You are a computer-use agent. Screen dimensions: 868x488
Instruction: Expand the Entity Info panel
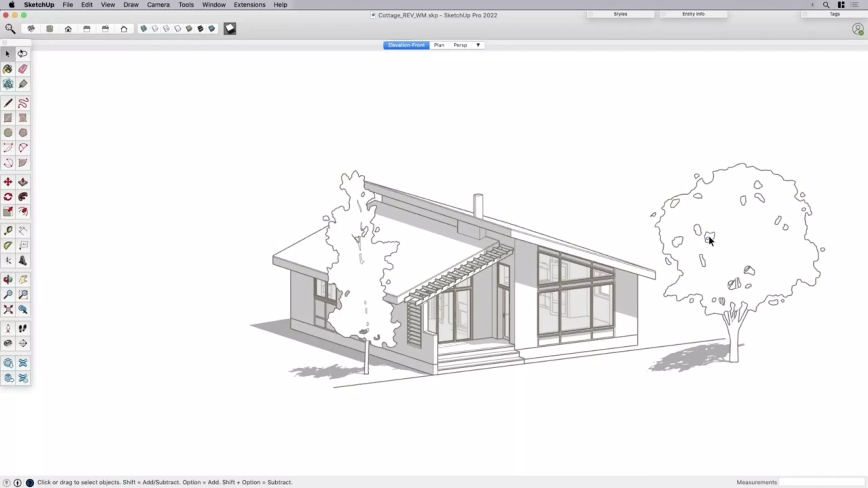[693, 14]
